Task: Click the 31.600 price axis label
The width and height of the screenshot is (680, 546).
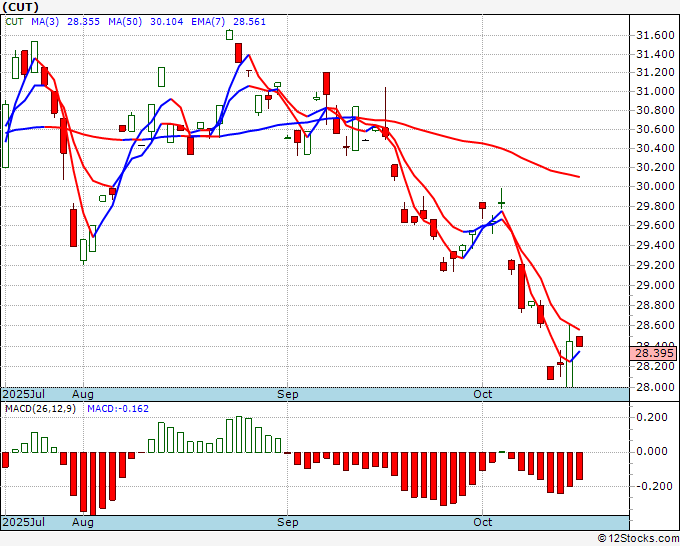Action: coord(655,35)
